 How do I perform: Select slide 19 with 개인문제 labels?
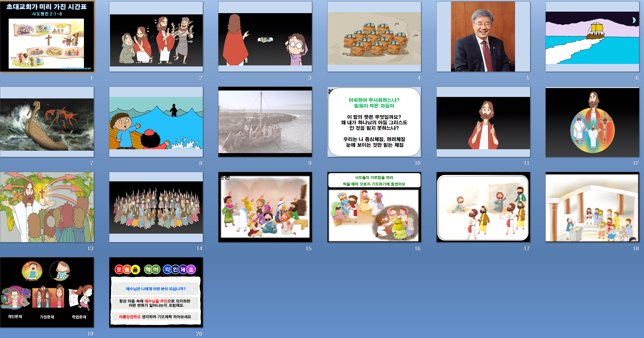[x=47, y=292]
